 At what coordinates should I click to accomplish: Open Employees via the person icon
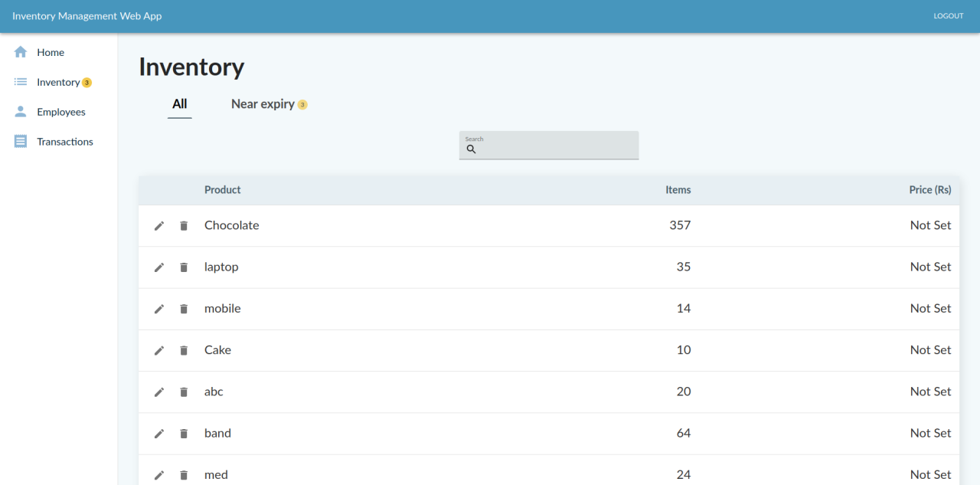pos(20,111)
